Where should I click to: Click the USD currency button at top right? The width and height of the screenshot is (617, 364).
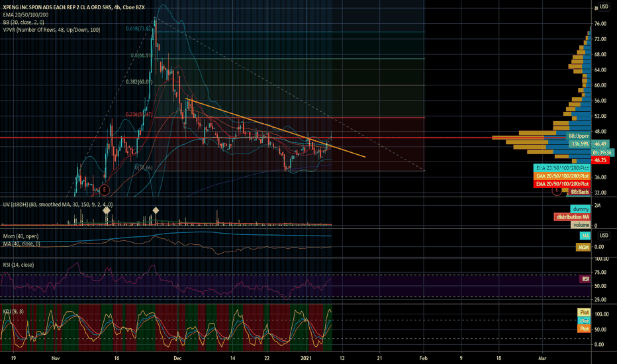click(x=604, y=7)
